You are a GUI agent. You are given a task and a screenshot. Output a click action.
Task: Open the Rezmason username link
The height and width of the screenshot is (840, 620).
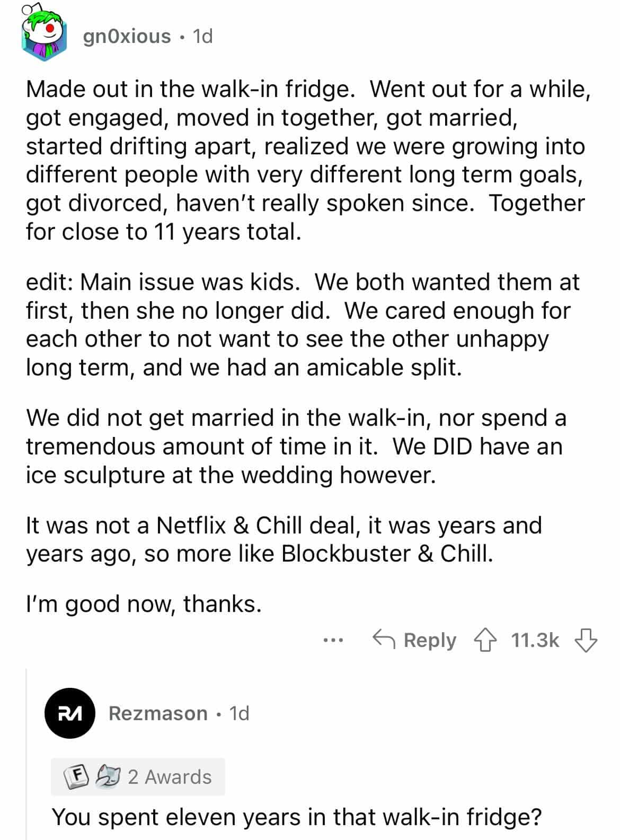coord(158,713)
